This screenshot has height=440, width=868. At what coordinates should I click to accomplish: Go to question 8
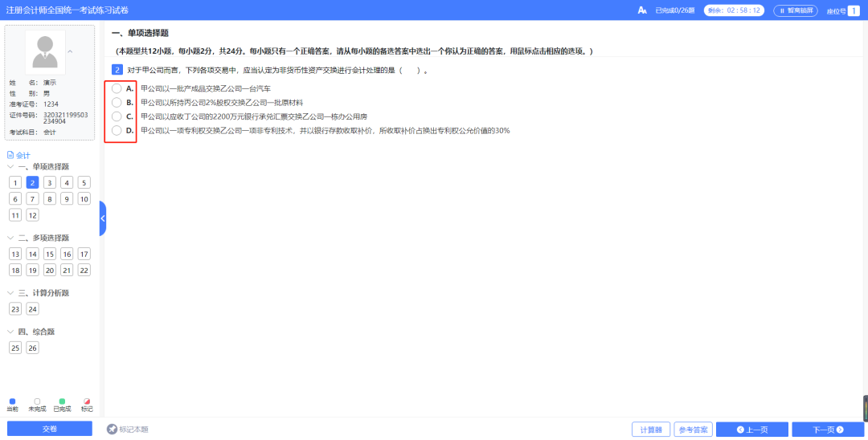point(50,199)
